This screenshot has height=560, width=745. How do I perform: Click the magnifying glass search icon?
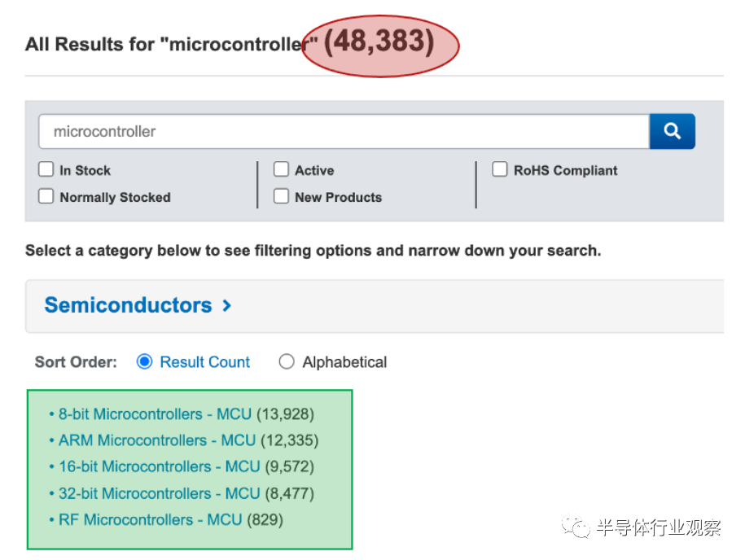[672, 131]
